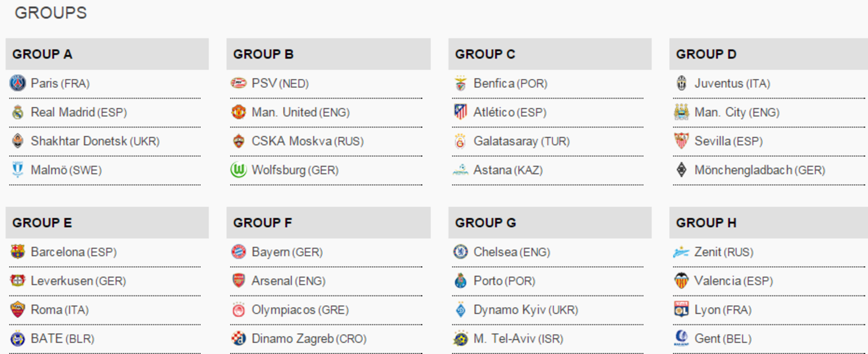Click the Bayern crest icon
868x354 pixels.
pyautogui.click(x=239, y=252)
